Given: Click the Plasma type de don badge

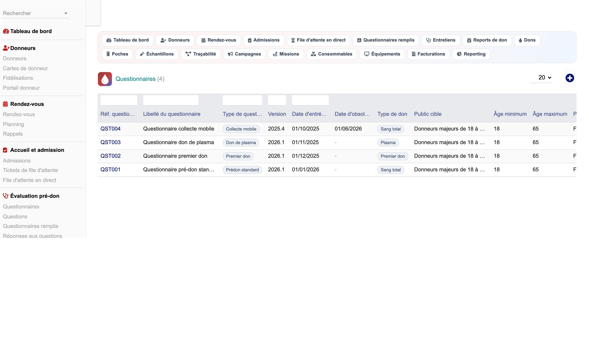Looking at the screenshot, I should pos(388,143).
